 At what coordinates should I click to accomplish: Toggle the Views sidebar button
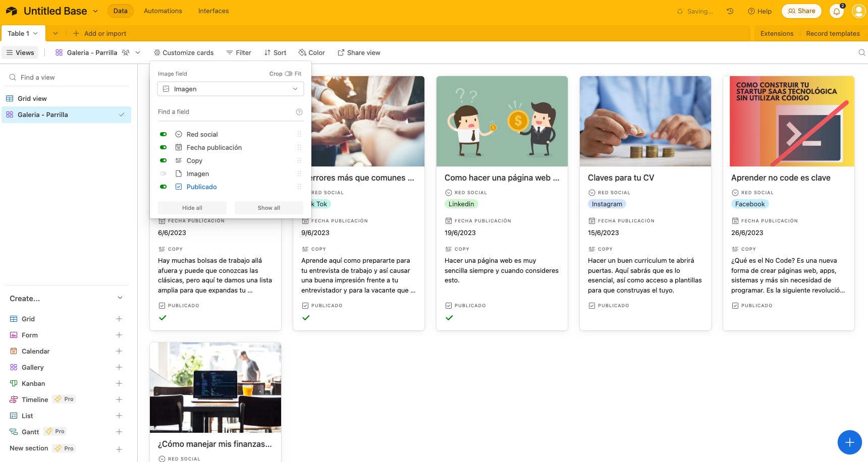click(x=20, y=52)
